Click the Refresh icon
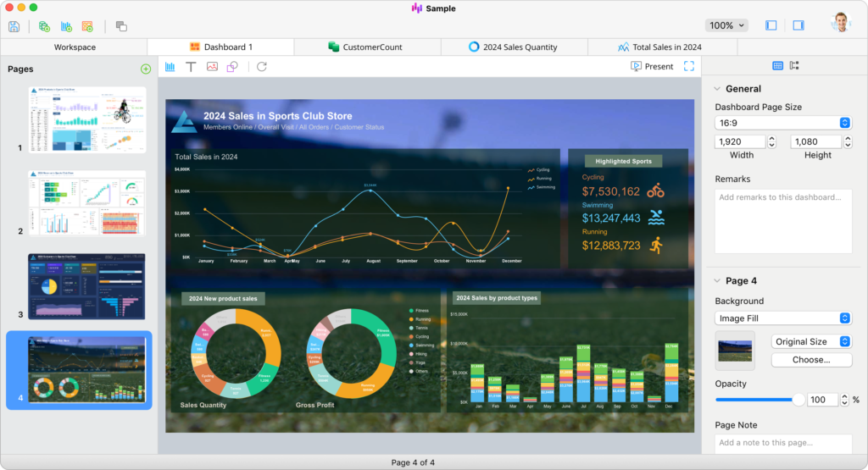 262,67
